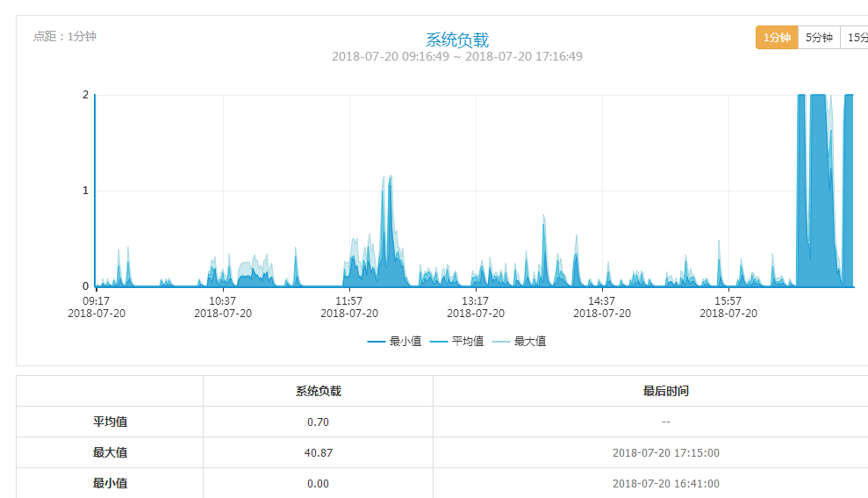Click the 最后时间 table column header

coord(665,391)
